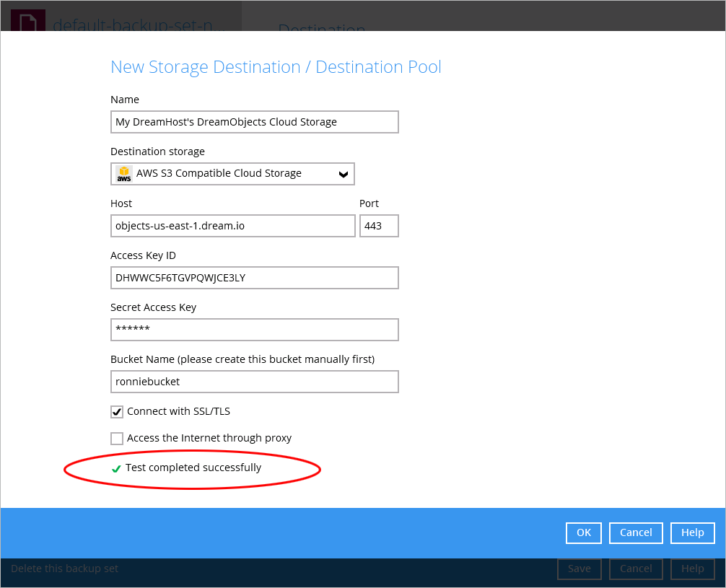Click the 'Access Key ID' label
Image resolution: width=726 pixels, height=588 pixels.
point(143,255)
